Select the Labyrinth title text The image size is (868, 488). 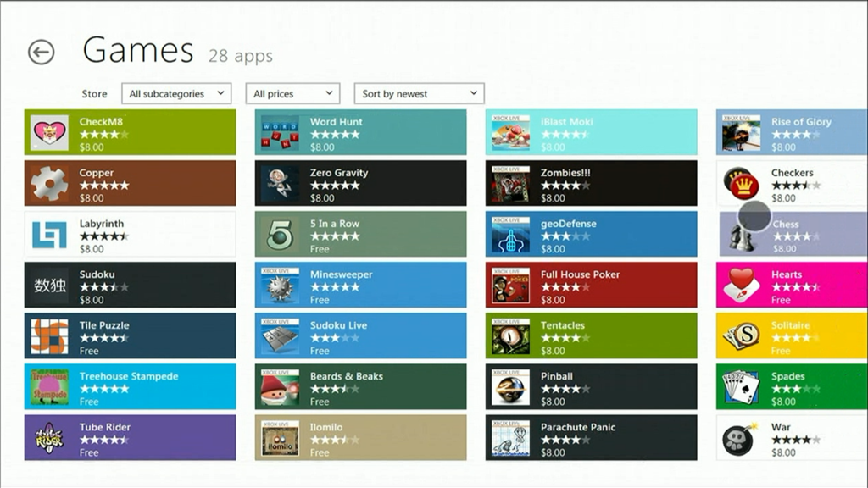click(102, 224)
